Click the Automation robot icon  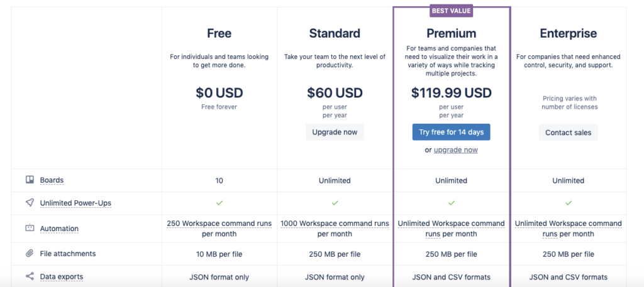pyautogui.click(x=30, y=228)
